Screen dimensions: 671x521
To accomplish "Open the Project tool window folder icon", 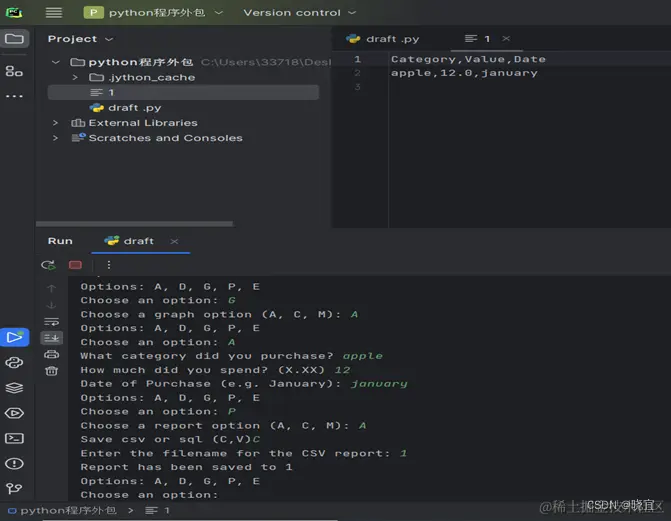I will point(15,39).
